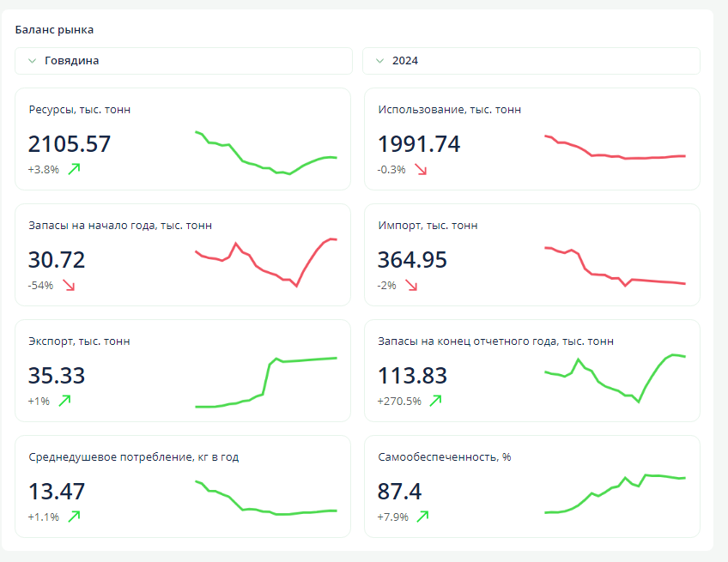Viewport: 728px width, 562px height.
Task: Click the Импорт red sparkline chart
Action: 615,266
